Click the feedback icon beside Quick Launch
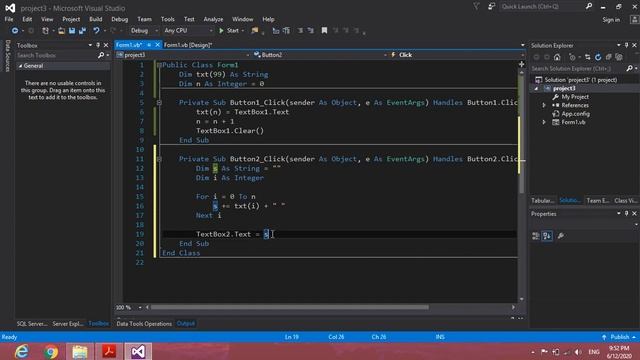Image resolution: width=640 pixels, height=360 pixels. pyautogui.click(x=491, y=7)
